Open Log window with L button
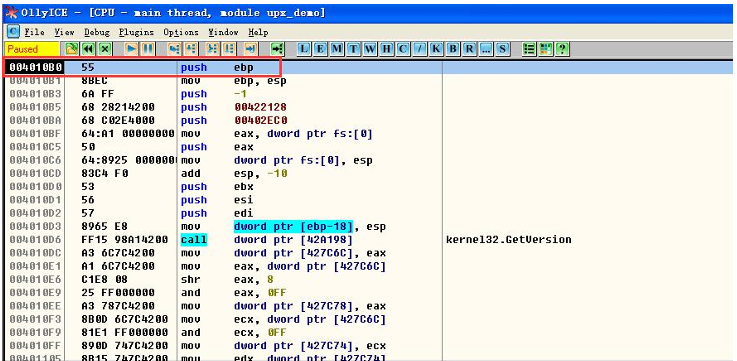 (305, 49)
